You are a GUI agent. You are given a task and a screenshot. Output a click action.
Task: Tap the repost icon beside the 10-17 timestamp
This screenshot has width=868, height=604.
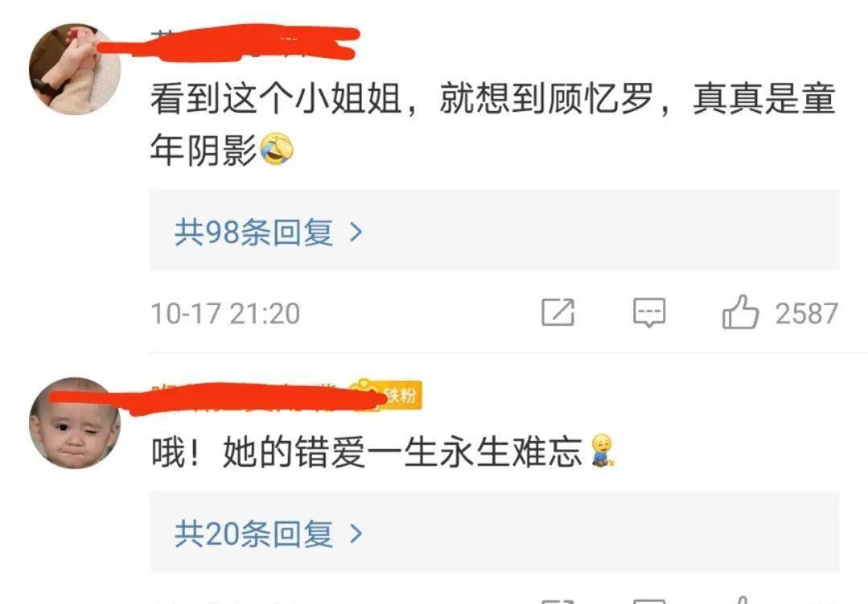click(558, 312)
